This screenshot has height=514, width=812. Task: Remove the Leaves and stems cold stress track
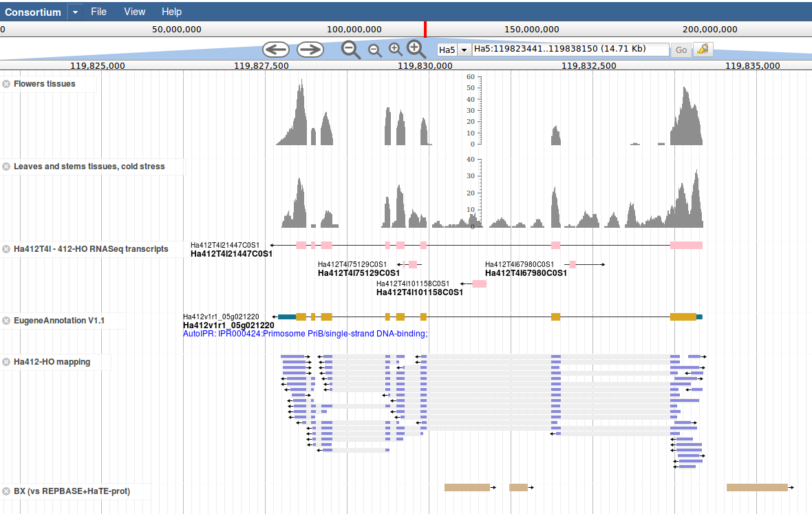pyautogui.click(x=6, y=167)
